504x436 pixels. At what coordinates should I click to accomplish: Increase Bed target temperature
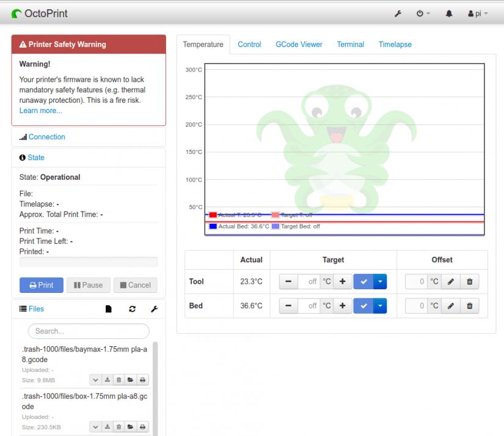[343, 306]
